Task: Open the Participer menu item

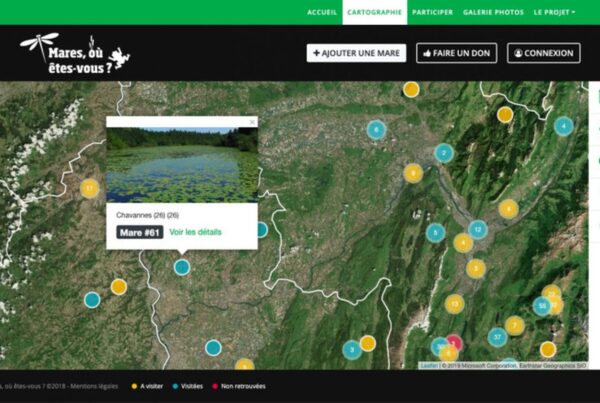Action: coord(432,12)
